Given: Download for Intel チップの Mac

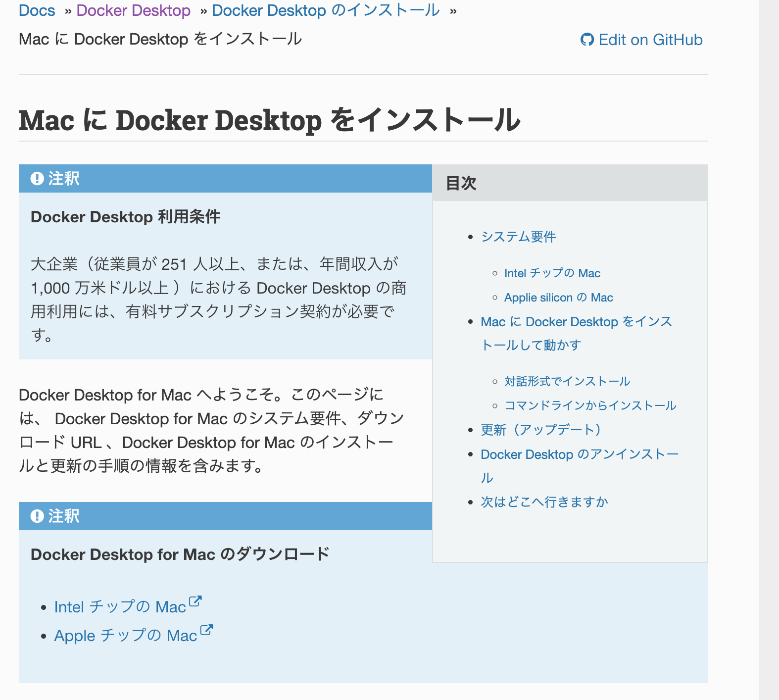Looking at the screenshot, I should 120,607.
